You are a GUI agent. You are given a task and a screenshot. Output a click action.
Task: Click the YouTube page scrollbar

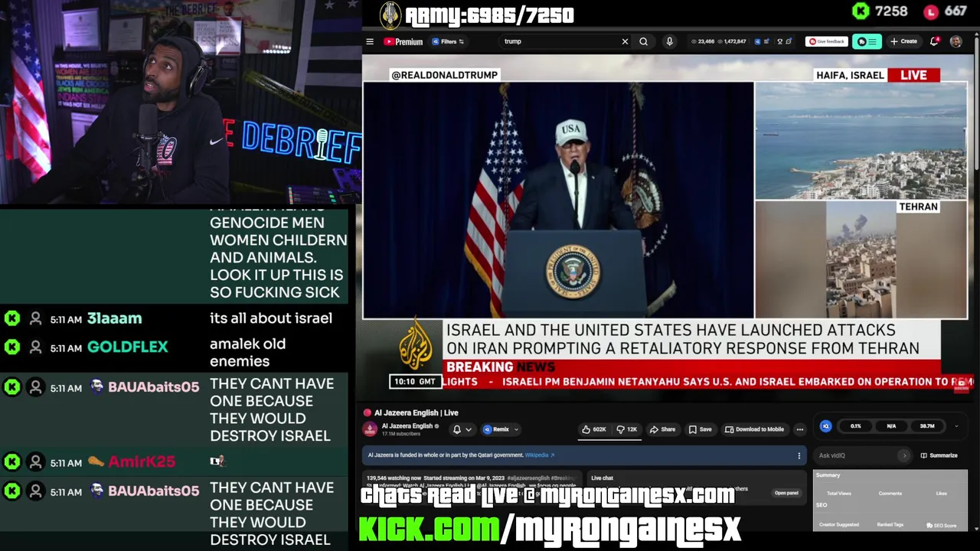pos(976,103)
